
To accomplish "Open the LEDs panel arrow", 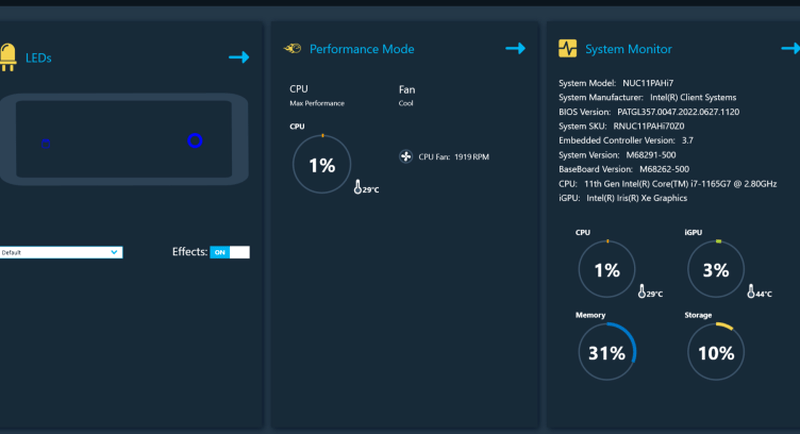I will tap(239, 57).
